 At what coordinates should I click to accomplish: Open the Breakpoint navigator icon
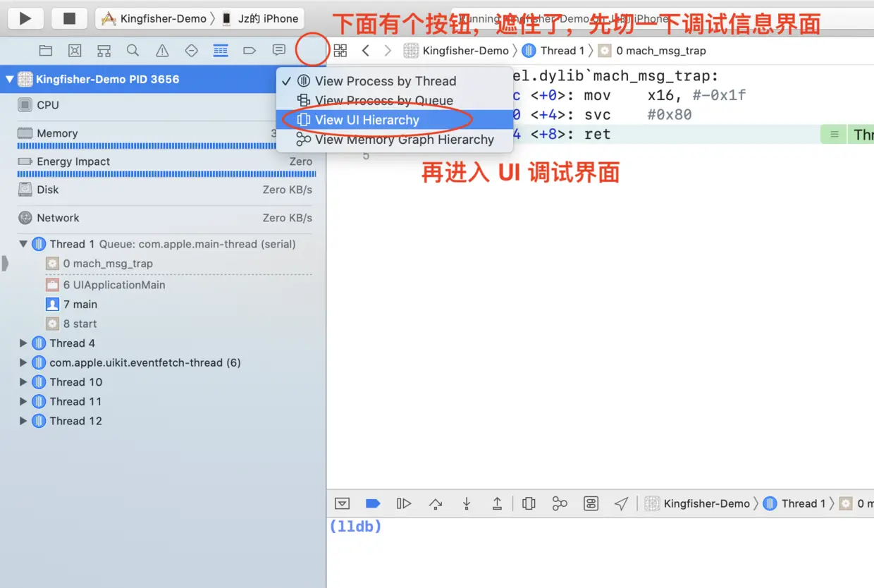250,51
